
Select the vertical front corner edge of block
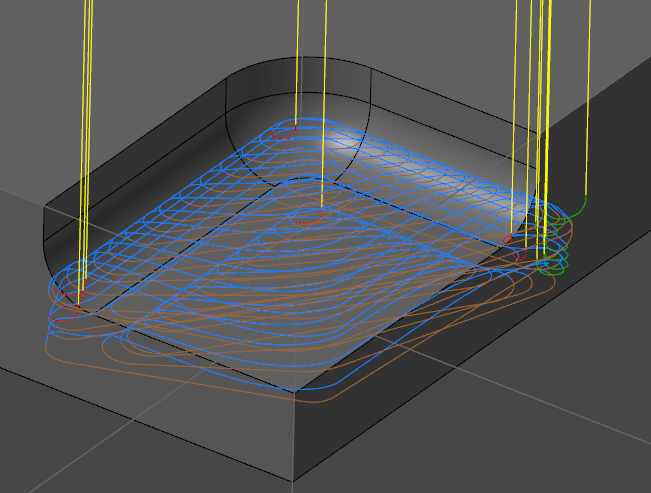pos(297,440)
